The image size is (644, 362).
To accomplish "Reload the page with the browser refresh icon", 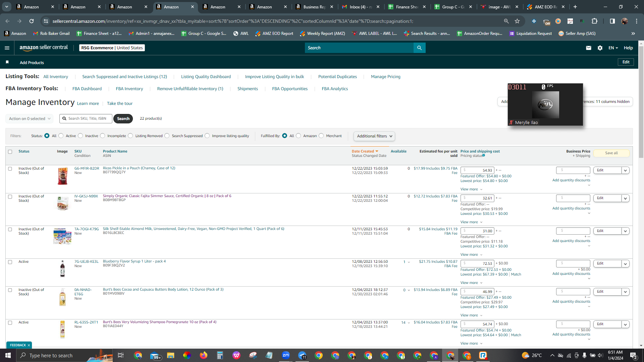I will 32,21.
